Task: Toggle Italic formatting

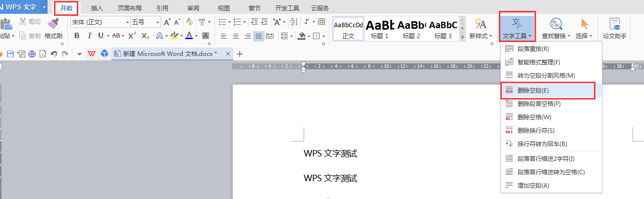Action: [x=89, y=36]
